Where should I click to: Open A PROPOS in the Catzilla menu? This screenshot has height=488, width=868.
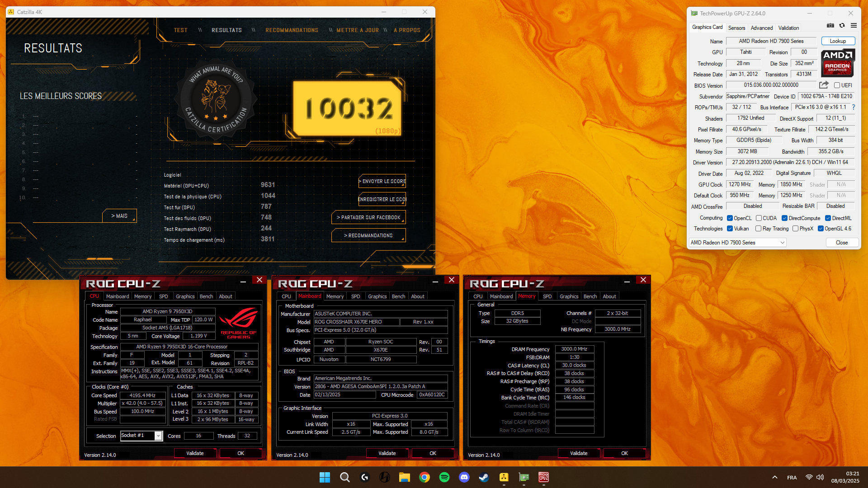pyautogui.click(x=407, y=30)
